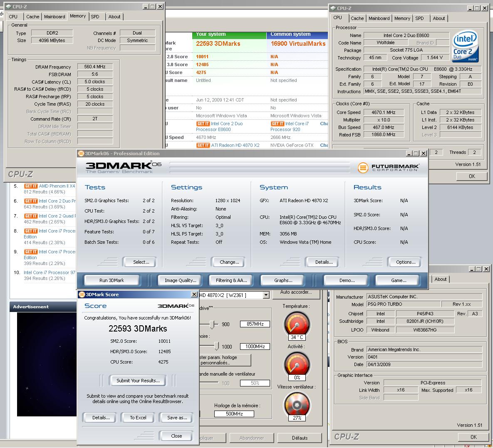Open Filtering & AA... settings
Viewport: 493px width, 448px height.
pyautogui.click(x=231, y=280)
